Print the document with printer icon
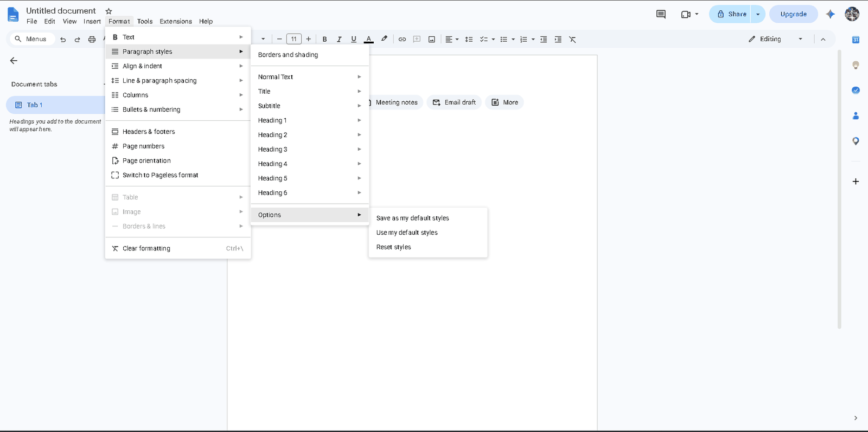868x432 pixels. click(92, 39)
